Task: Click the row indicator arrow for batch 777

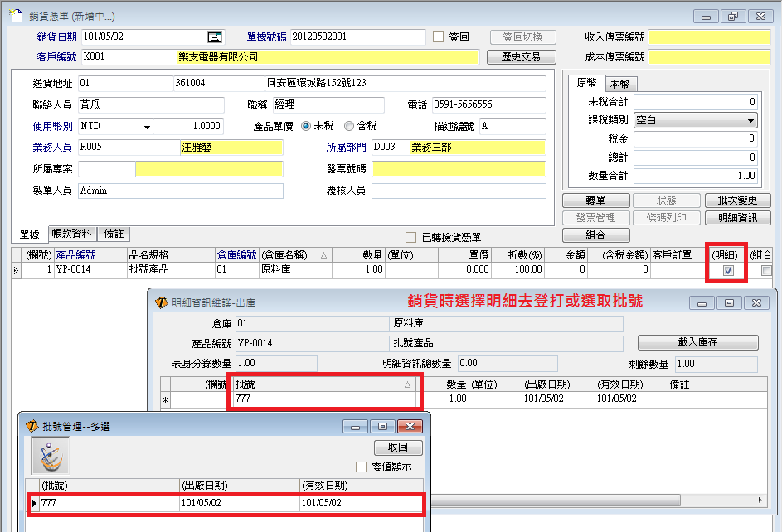Action: [33, 503]
